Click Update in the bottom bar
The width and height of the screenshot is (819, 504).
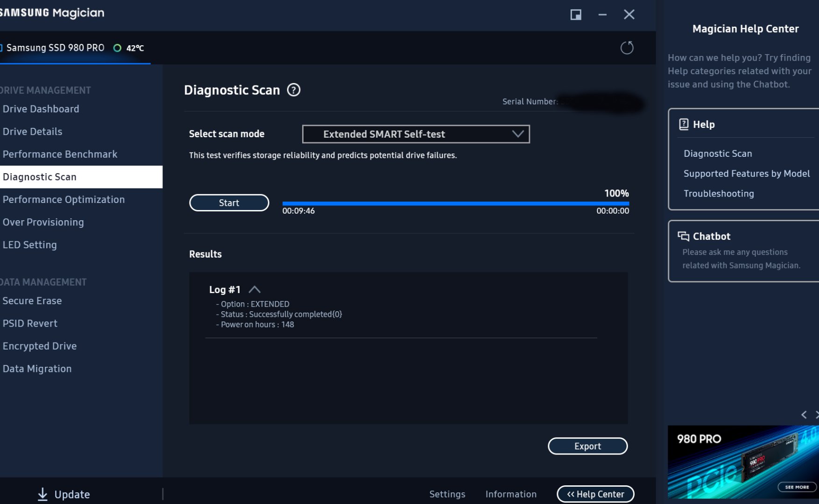point(72,494)
